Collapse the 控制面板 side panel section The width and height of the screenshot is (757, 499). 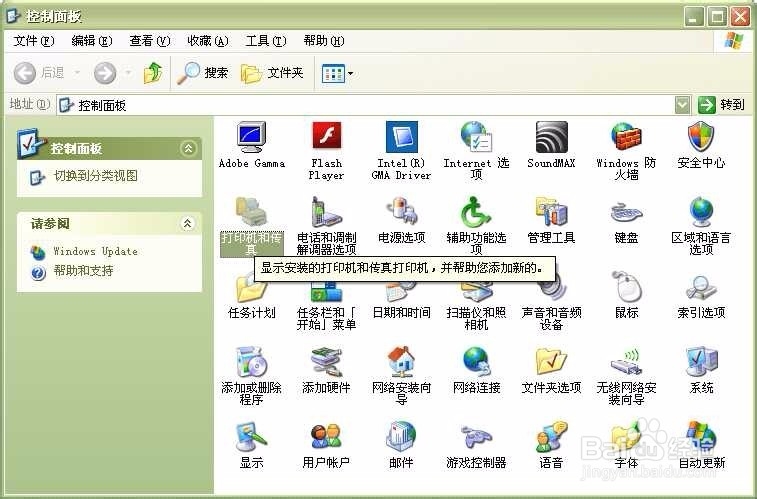point(188,148)
